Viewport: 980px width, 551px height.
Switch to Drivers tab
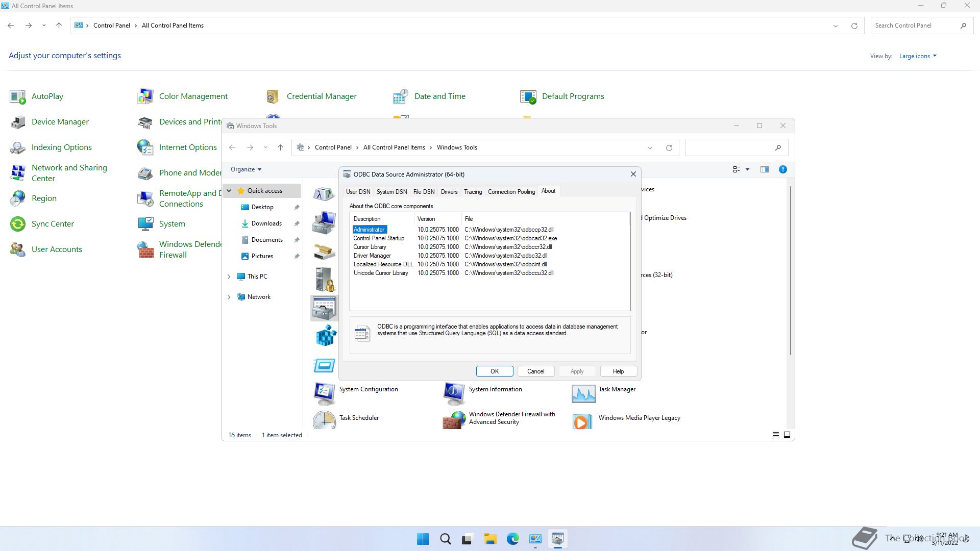[x=449, y=192]
